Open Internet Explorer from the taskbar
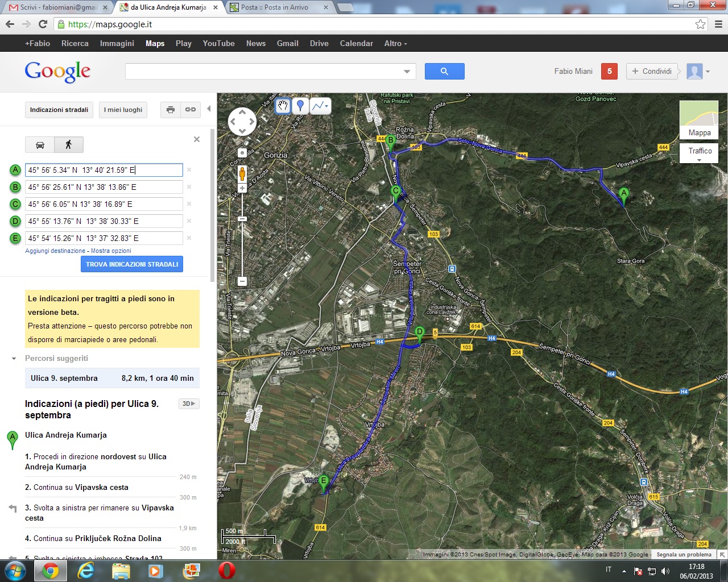This screenshot has height=582, width=728. click(86, 571)
